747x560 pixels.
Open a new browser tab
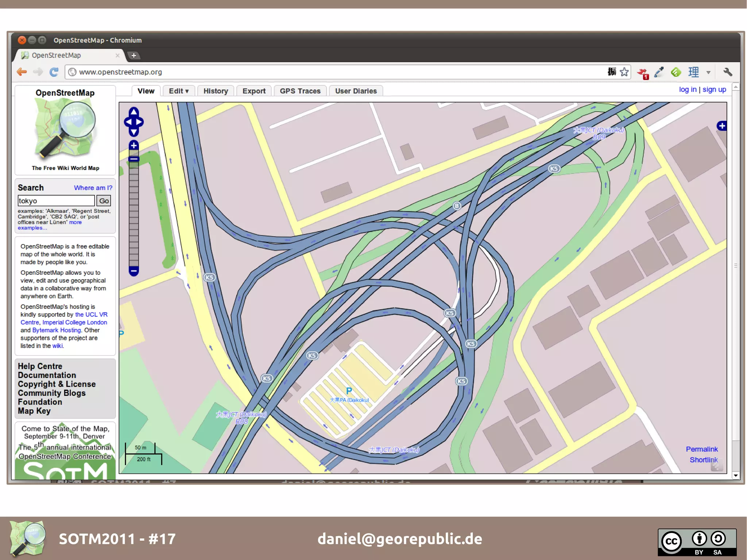(x=134, y=55)
